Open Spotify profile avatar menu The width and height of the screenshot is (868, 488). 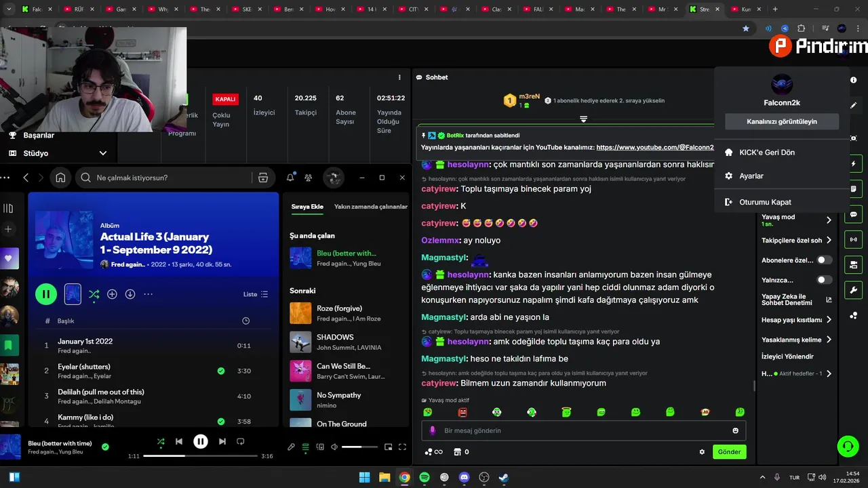coord(333,178)
